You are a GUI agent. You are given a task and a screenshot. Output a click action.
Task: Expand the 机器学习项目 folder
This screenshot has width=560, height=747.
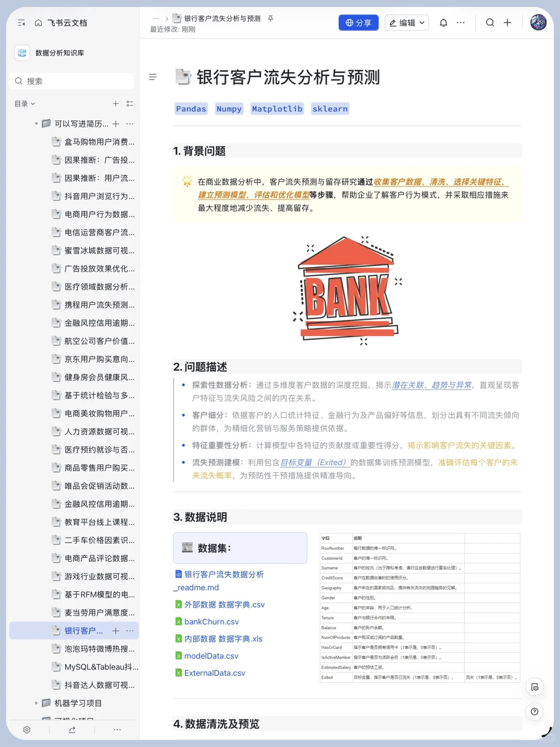coord(36,703)
